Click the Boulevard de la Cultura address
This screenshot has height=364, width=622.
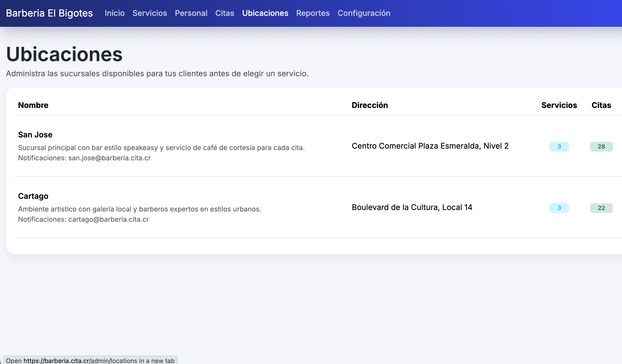coord(412,207)
